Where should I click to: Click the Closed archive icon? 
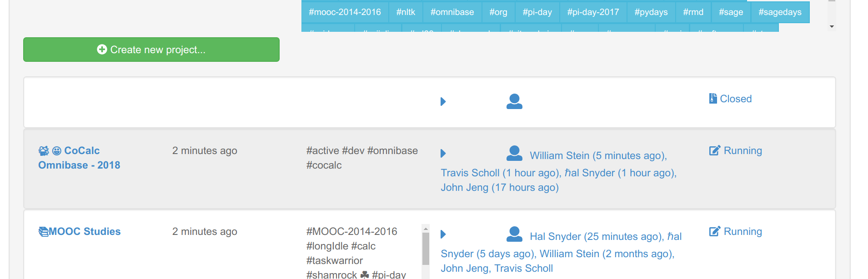(712, 98)
